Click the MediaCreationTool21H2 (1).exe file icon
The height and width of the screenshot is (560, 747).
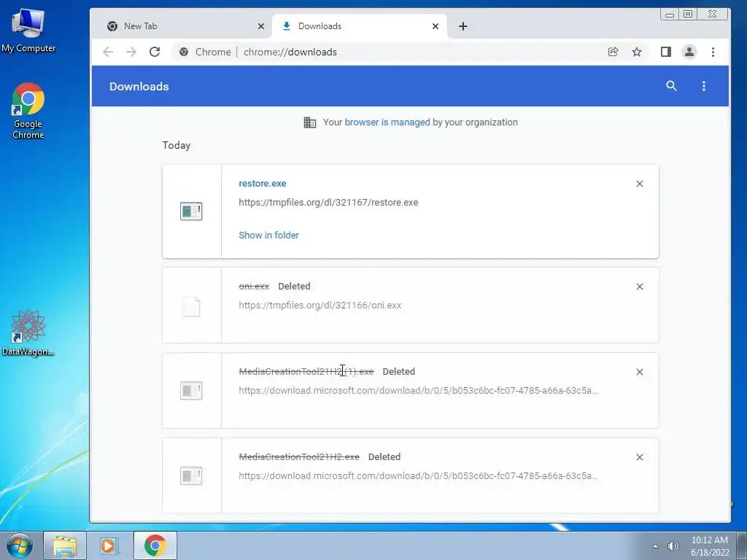(x=191, y=391)
